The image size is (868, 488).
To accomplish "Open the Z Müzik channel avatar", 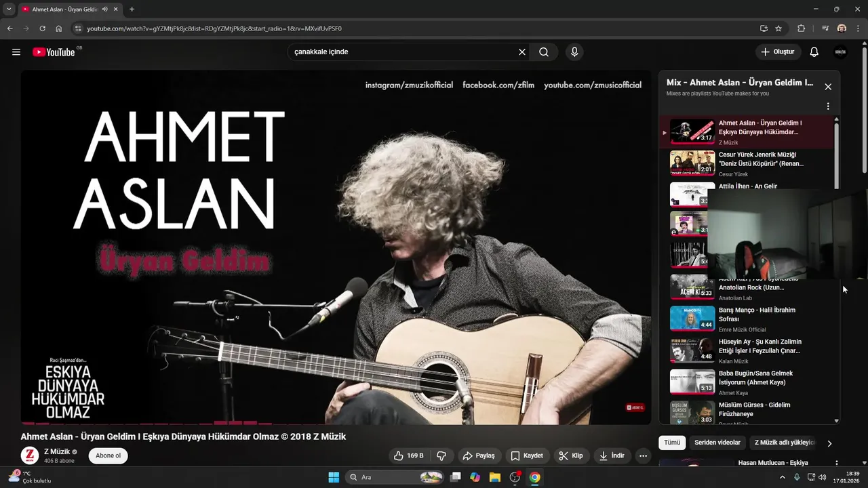I will click(x=29, y=455).
